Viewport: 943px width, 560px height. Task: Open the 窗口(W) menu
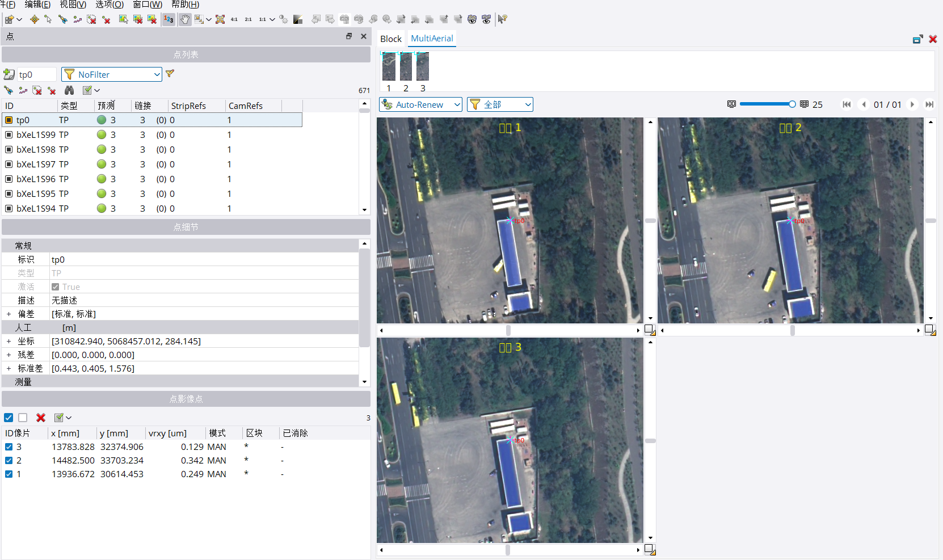click(x=148, y=5)
